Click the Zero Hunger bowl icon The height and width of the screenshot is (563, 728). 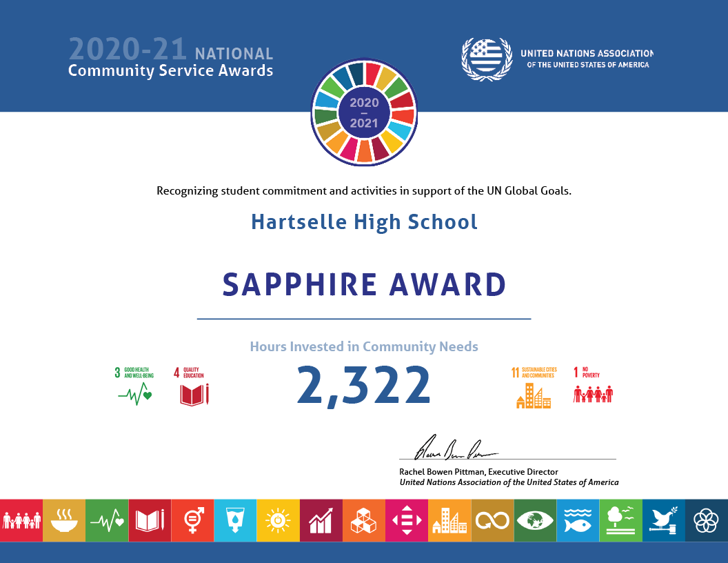(x=64, y=520)
